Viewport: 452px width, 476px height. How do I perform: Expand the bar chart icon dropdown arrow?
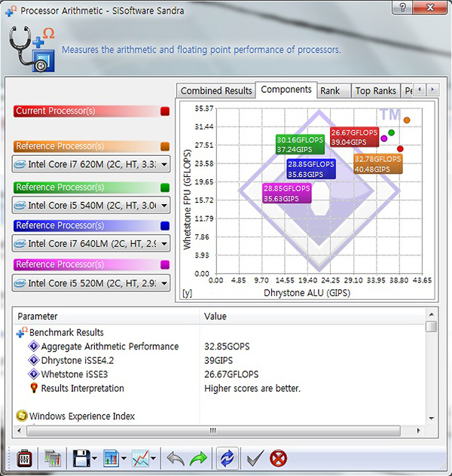point(124,459)
